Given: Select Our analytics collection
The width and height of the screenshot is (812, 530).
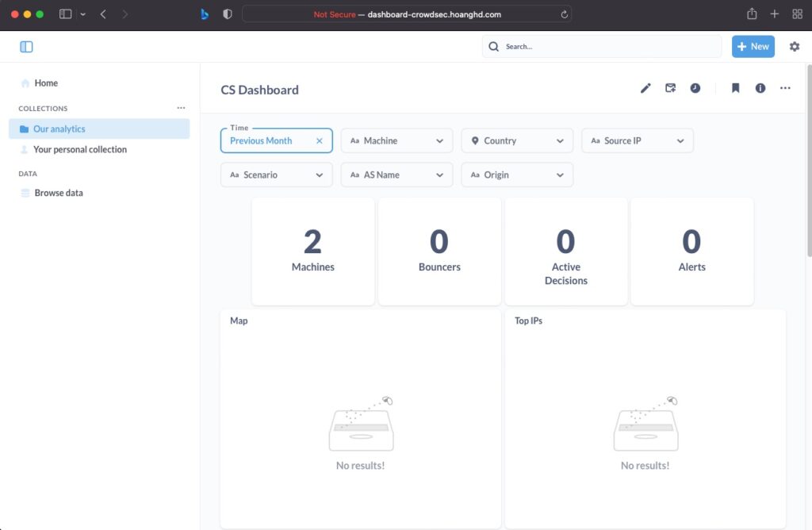Looking at the screenshot, I should 99,129.
